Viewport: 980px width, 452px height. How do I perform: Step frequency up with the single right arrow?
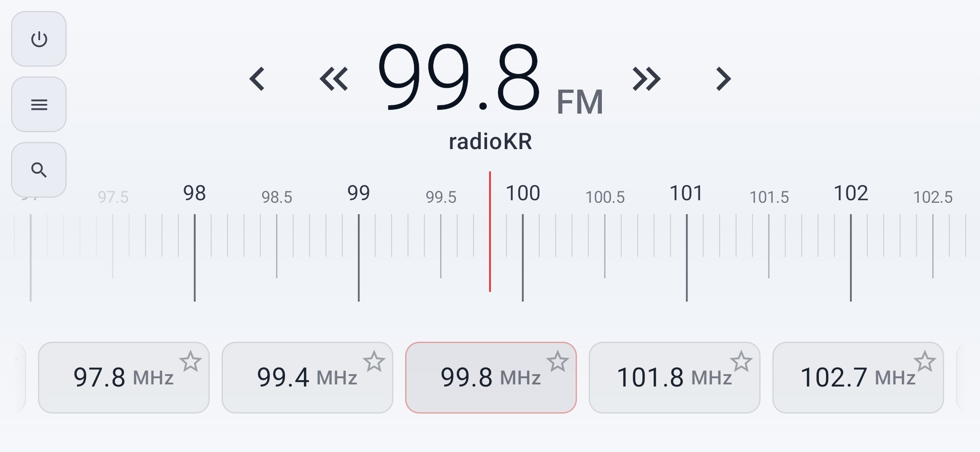(x=723, y=79)
